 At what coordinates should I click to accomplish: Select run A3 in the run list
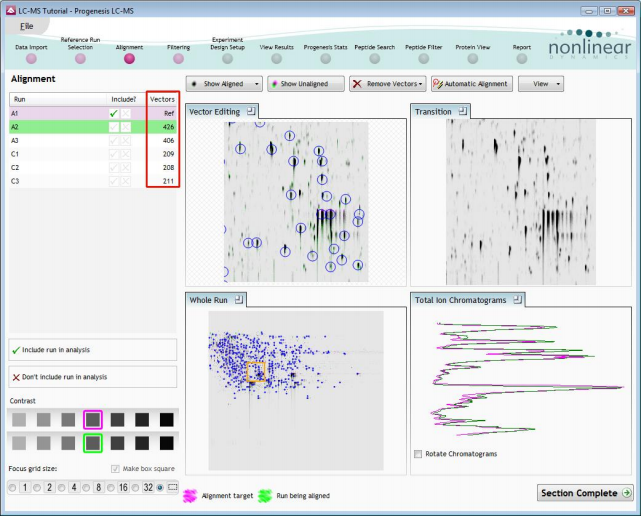click(x=93, y=141)
